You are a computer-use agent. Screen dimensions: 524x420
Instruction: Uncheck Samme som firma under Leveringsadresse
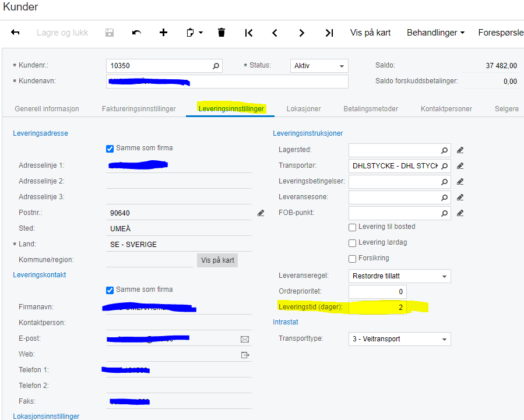tap(110, 149)
